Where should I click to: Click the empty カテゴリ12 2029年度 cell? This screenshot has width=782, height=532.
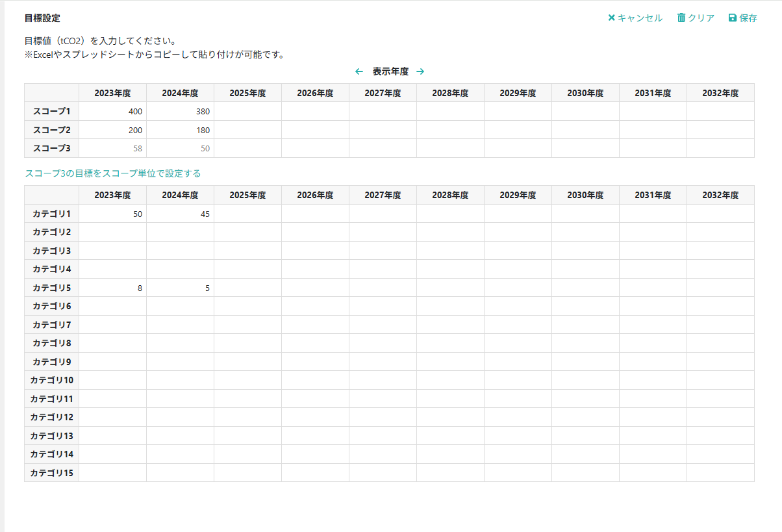pyautogui.click(x=518, y=417)
